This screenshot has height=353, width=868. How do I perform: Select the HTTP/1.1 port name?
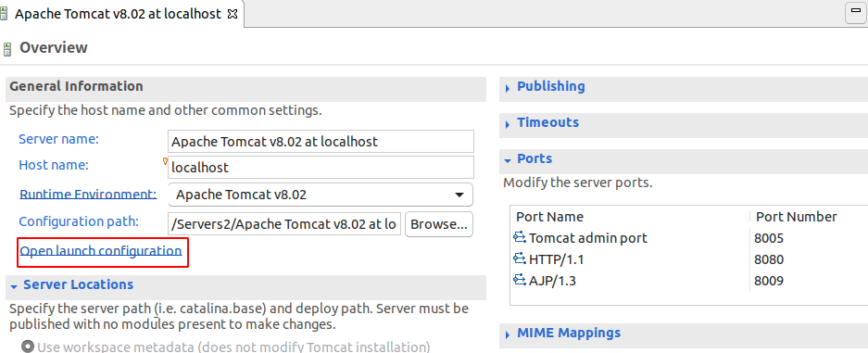click(557, 259)
